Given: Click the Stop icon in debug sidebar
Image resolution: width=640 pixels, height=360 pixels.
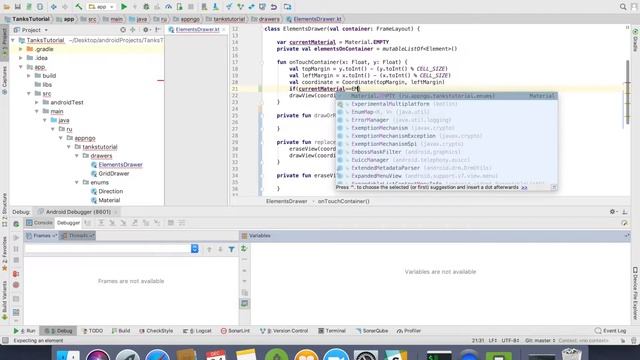Looking at the screenshot, I should pos(16,260).
